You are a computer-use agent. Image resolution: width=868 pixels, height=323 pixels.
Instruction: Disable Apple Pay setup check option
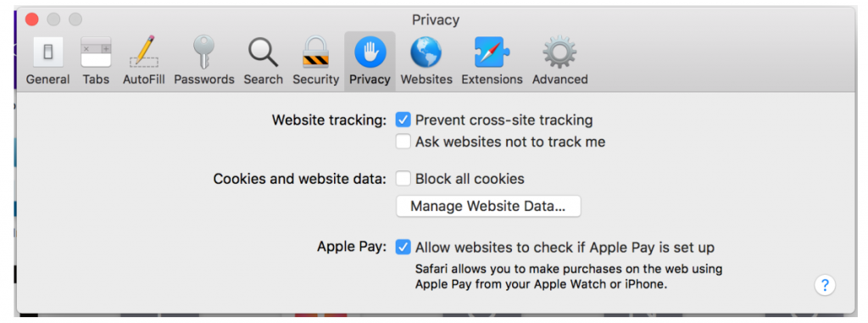tap(403, 247)
